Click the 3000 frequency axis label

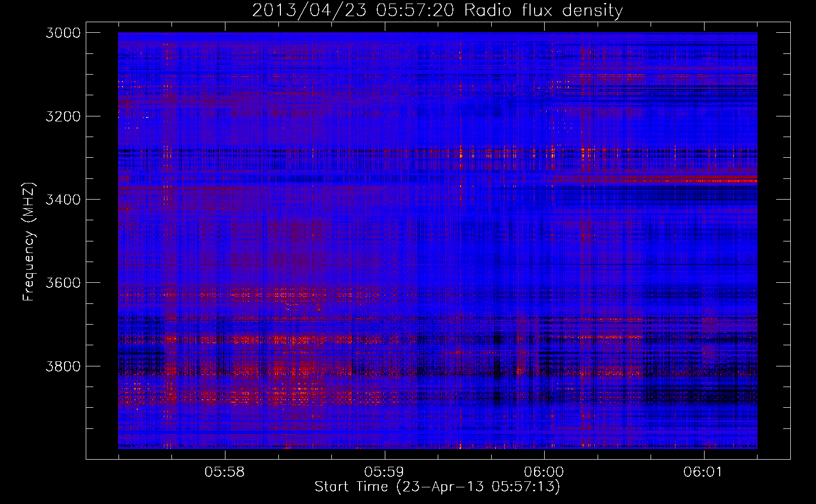(x=63, y=33)
